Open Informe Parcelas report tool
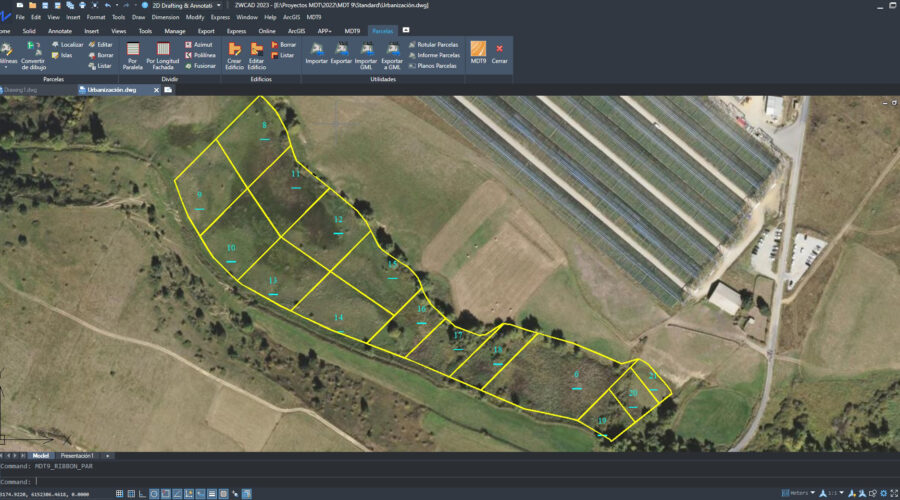900x500 pixels. [434, 55]
